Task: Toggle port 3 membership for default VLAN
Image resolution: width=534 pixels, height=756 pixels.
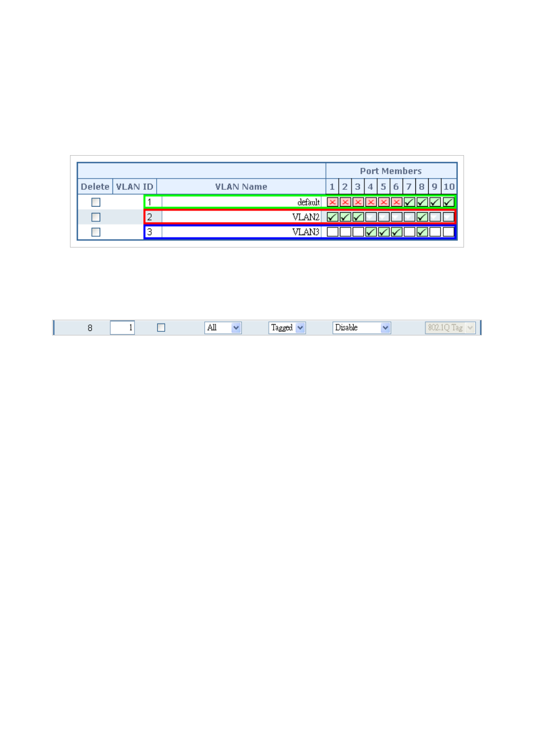Action: point(358,202)
